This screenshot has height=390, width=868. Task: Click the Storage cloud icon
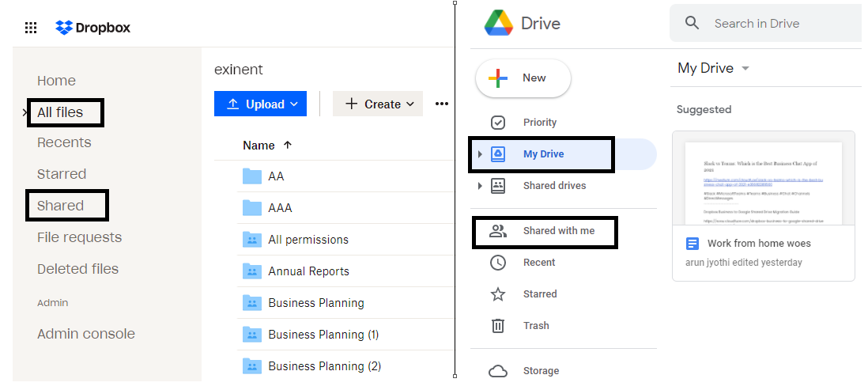[498, 371]
